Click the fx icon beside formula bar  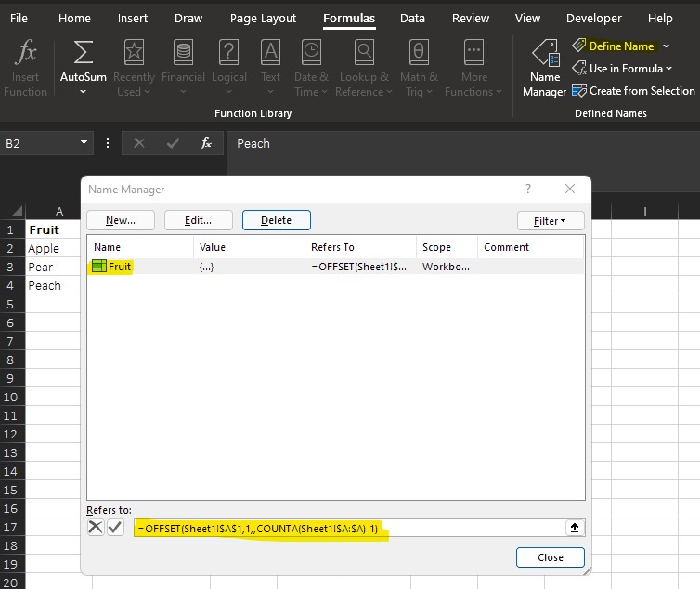pyautogui.click(x=206, y=143)
